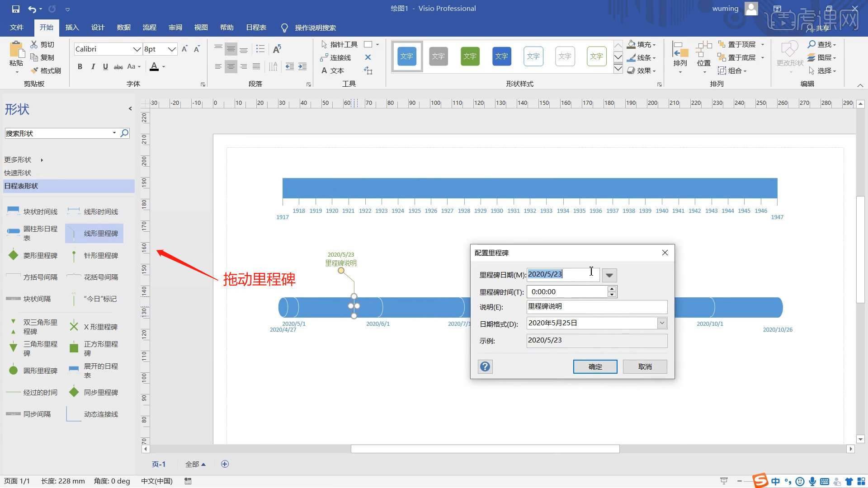Click the Paste clipboard icon
The width and height of the screenshot is (868, 488).
[x=16, y=50]
